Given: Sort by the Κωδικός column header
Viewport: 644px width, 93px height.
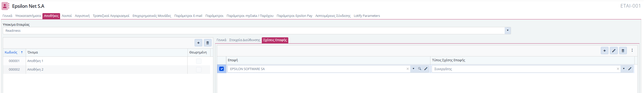Looking at the screenshot, I should click(11, 52).
